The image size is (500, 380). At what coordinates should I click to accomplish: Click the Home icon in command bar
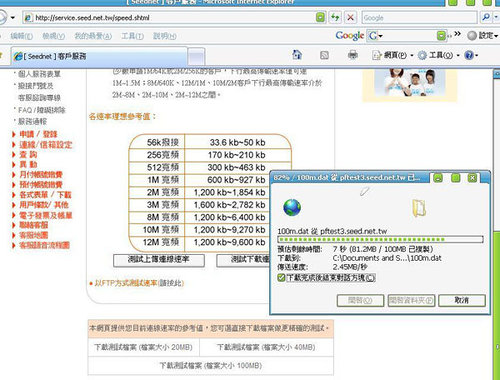coord(297,55)
